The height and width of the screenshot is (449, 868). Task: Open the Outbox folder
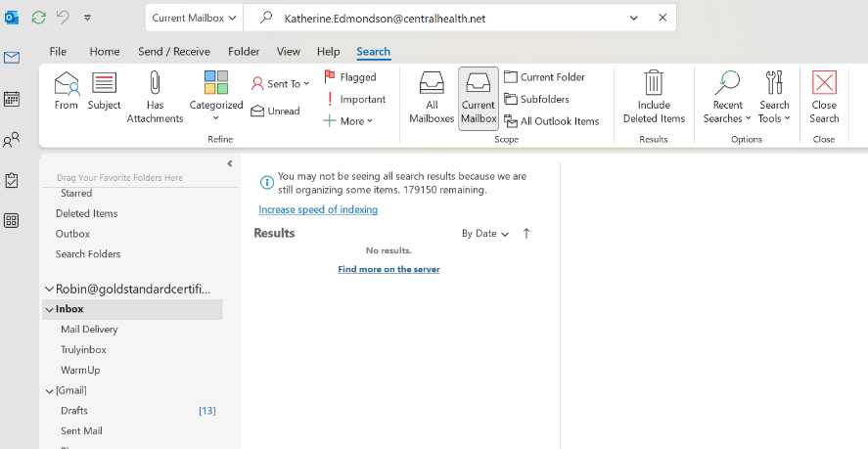point(72,234)
